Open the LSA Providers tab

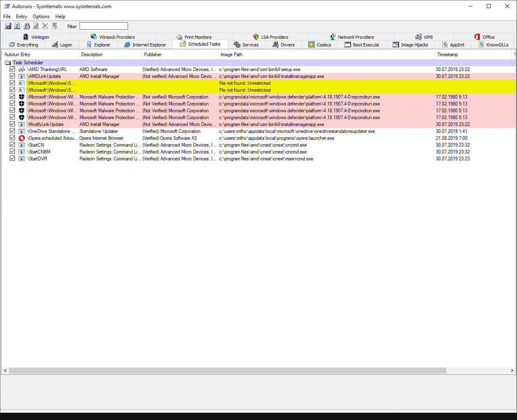pyautogui.click(x=271, y=37)
